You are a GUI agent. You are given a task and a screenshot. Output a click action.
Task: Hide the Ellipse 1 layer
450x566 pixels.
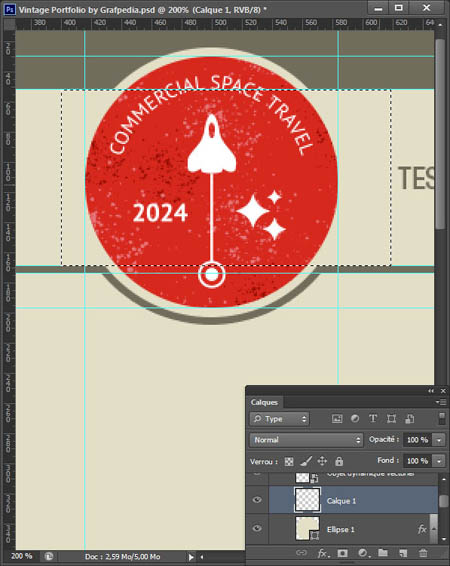pos(257,528)
